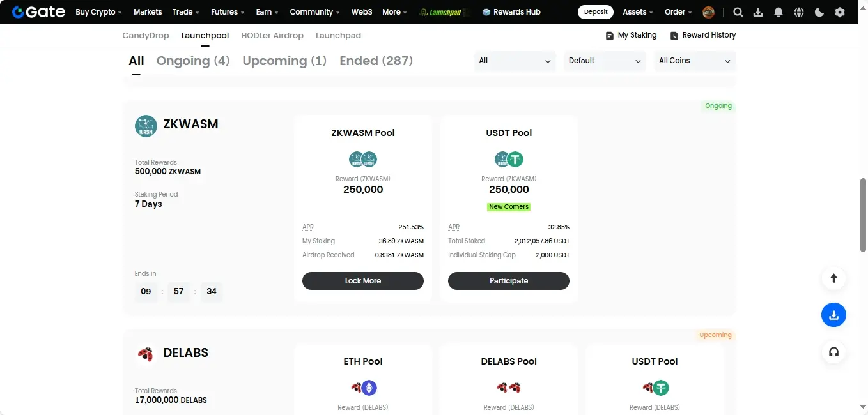Open My Staking
Viewport: 868px width, 415px height.
[631, 35]
